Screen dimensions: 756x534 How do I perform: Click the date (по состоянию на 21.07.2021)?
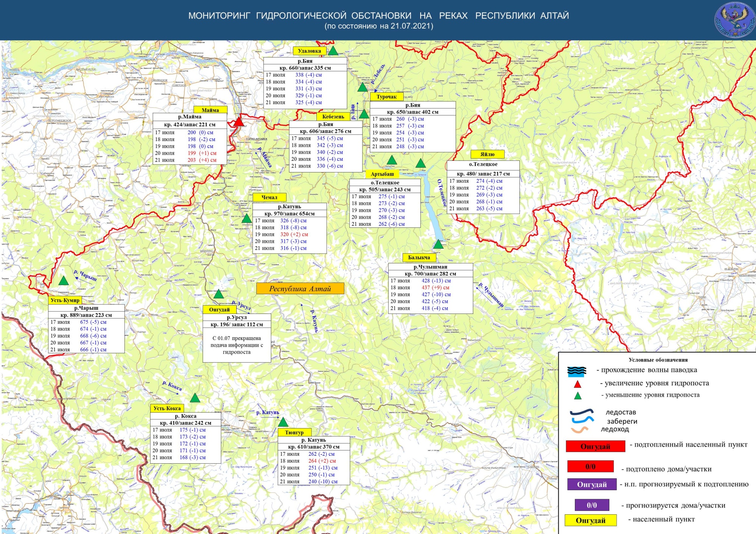click(x=379, y=26)
